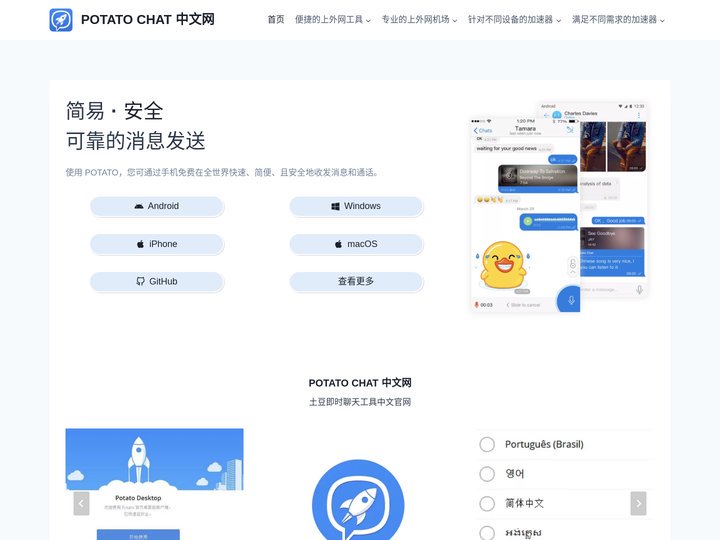The image size is (720, 540).
Task: Download for Android button
Action: [x=157, y=206]
